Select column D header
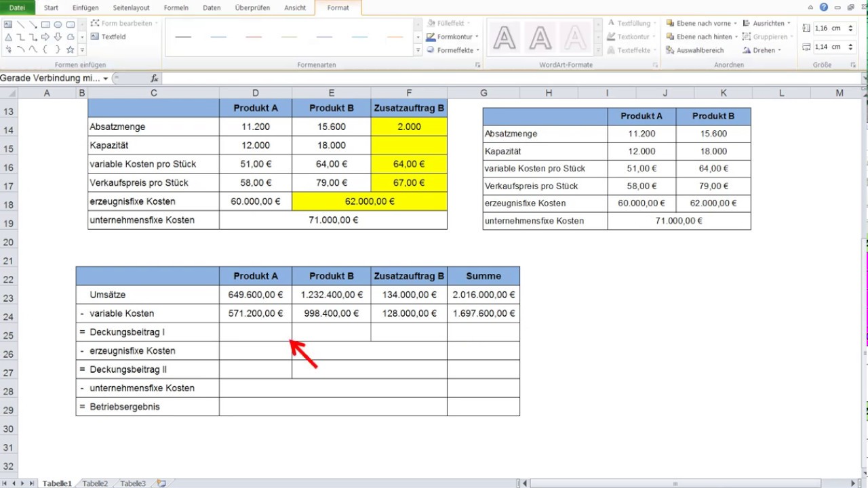868x488 pixels. 256,93
